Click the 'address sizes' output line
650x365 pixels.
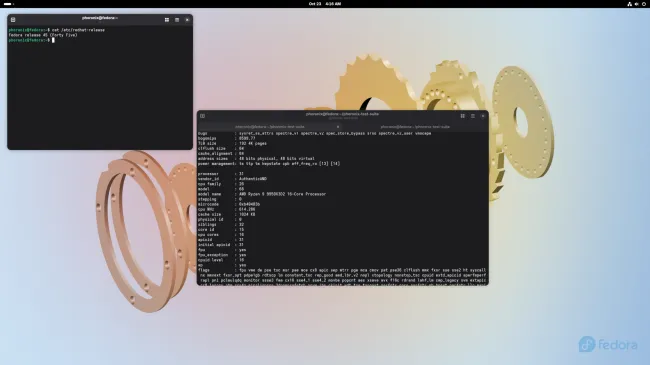pos(256,158)
